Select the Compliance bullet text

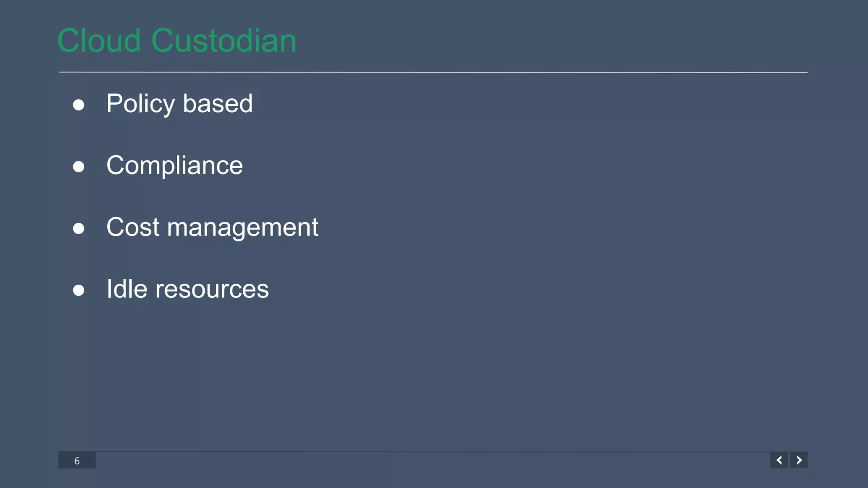point(174,165)
